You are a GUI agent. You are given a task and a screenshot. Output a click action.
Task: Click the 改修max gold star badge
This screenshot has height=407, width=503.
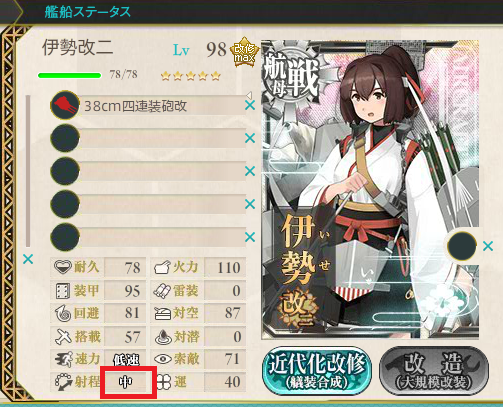(245, 52)
